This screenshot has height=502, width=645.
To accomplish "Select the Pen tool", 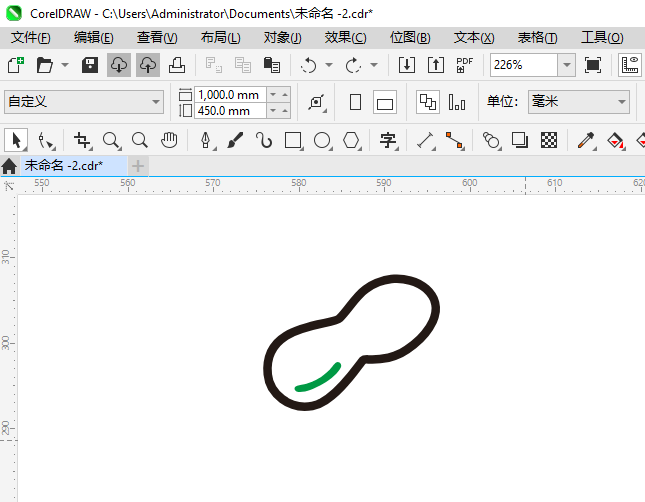I will click(x=206, y=141).
